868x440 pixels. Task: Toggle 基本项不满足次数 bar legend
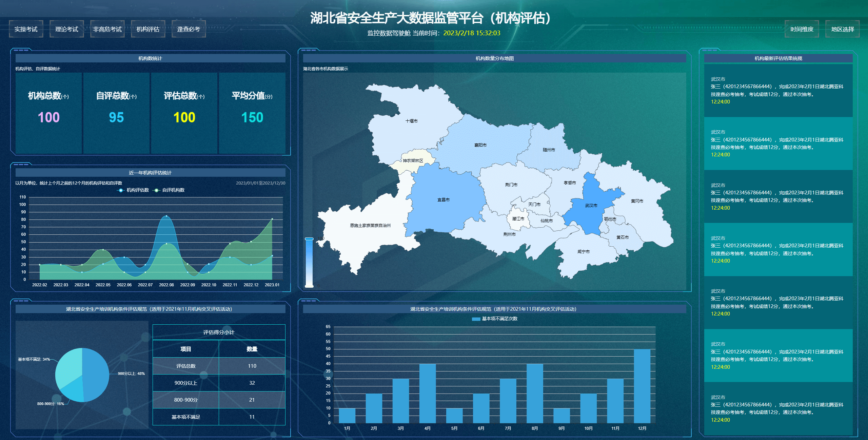point(495,319)
